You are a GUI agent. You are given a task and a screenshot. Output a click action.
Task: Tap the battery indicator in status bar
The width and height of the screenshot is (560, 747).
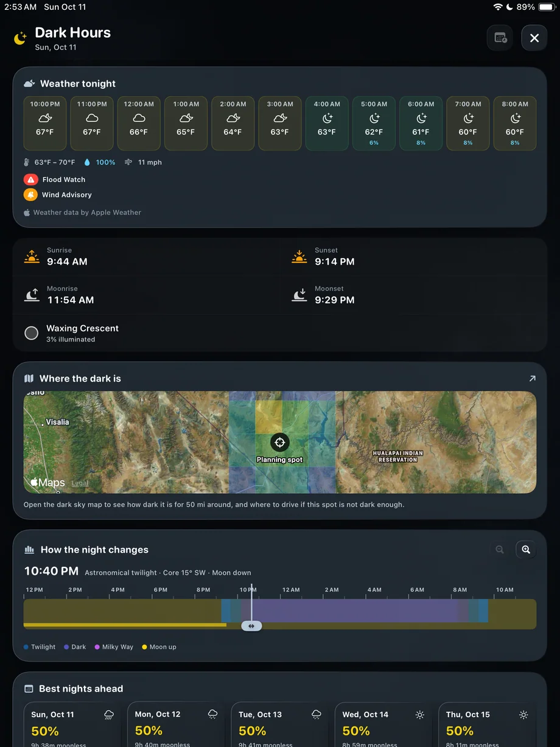click(546, 7)
